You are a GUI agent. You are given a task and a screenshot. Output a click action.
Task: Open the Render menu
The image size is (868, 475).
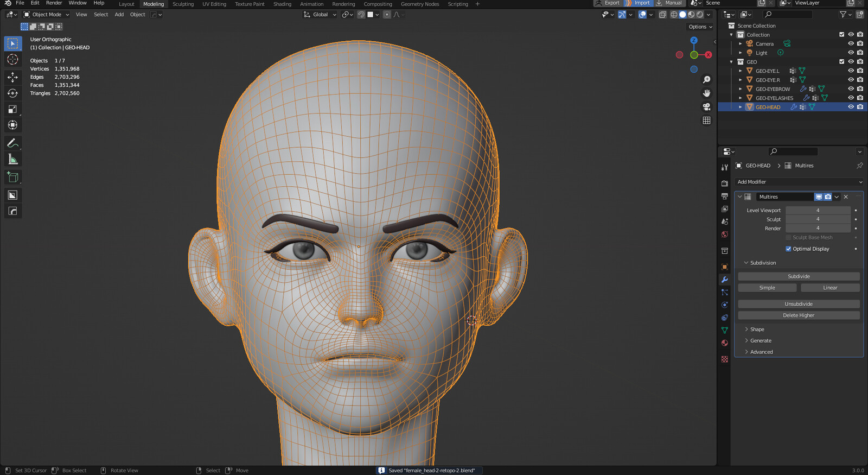pyautogui.click(x=54, y=3)
